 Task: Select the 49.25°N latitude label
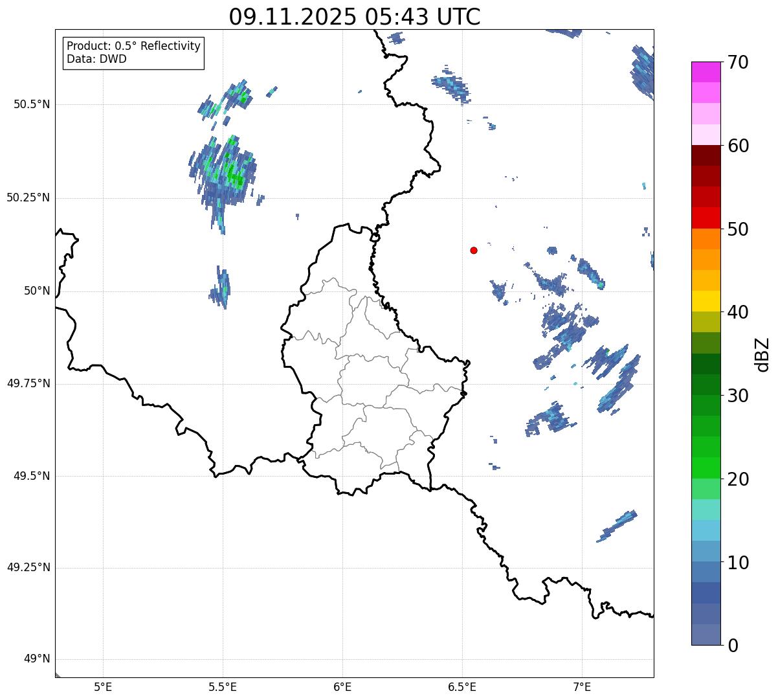click(x=28, y=568)
